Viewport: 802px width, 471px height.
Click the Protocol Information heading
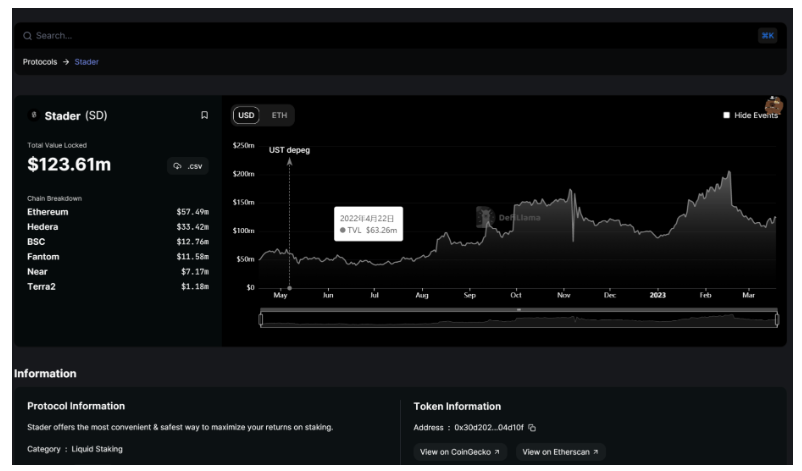tap(76, 406)
